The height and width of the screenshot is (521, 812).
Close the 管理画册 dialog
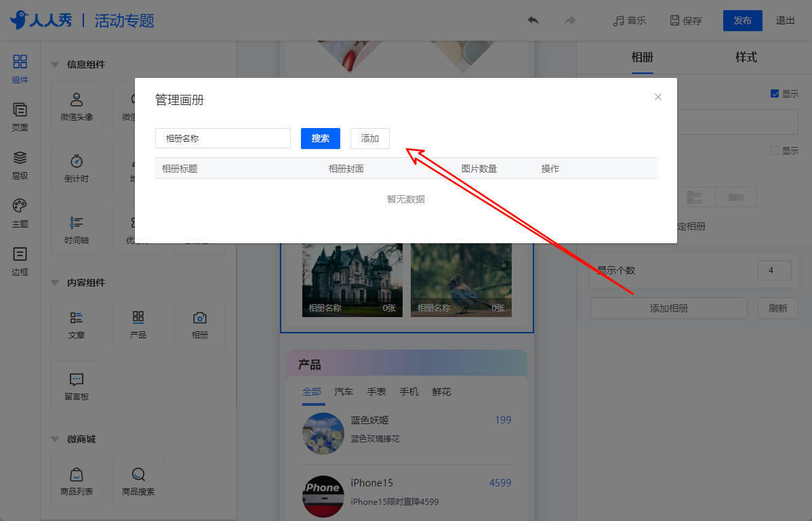(657, 97)
